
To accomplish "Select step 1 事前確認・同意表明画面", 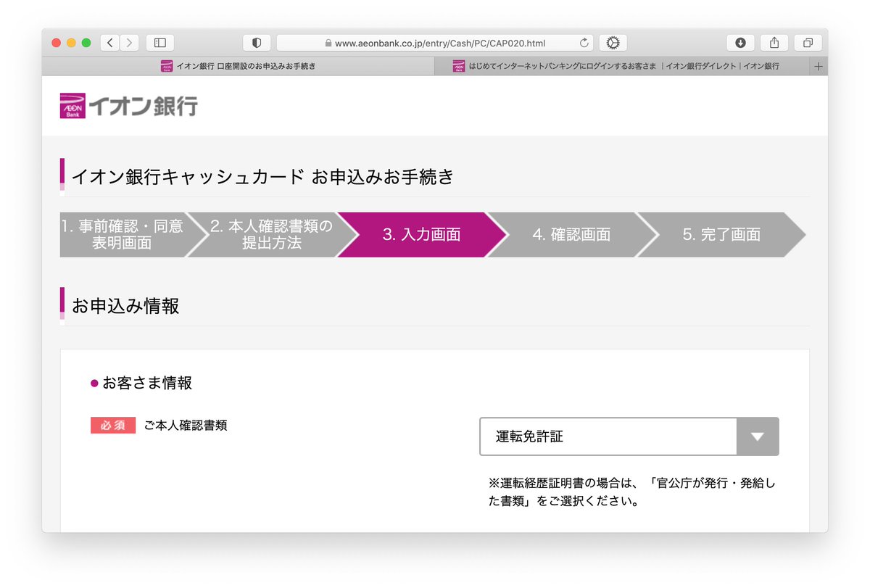I will pos(125,234).
